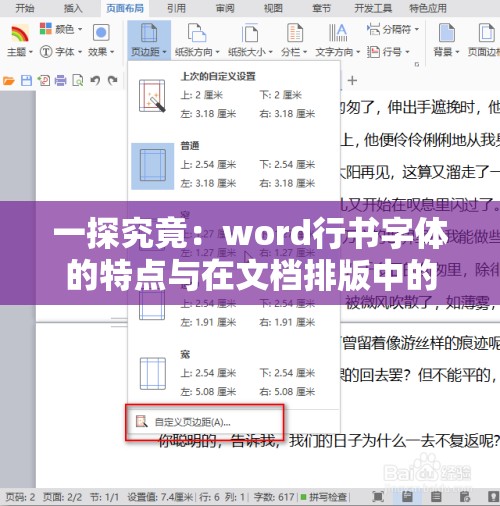Click the 字数: 617 word count
Image resolution: width=500 pixels, height=506 pixels.
coord(274,497)
